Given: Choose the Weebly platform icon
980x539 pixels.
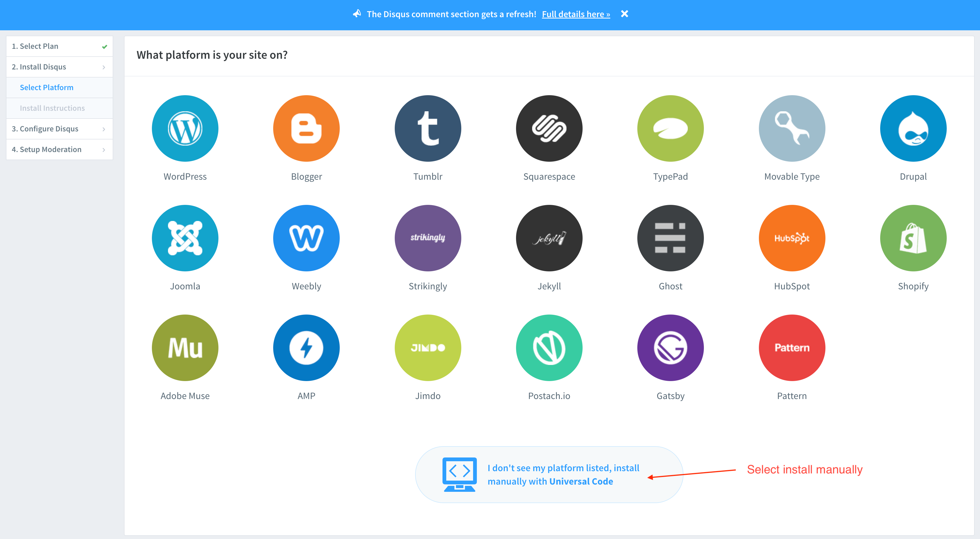Looking at the screenshot, I should coord(306,238).
